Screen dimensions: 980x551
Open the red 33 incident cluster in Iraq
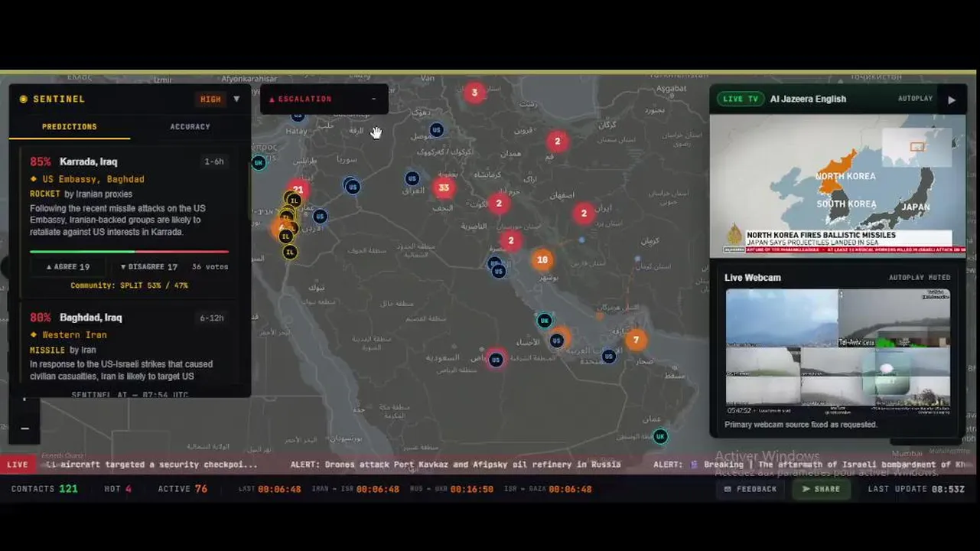444,187
